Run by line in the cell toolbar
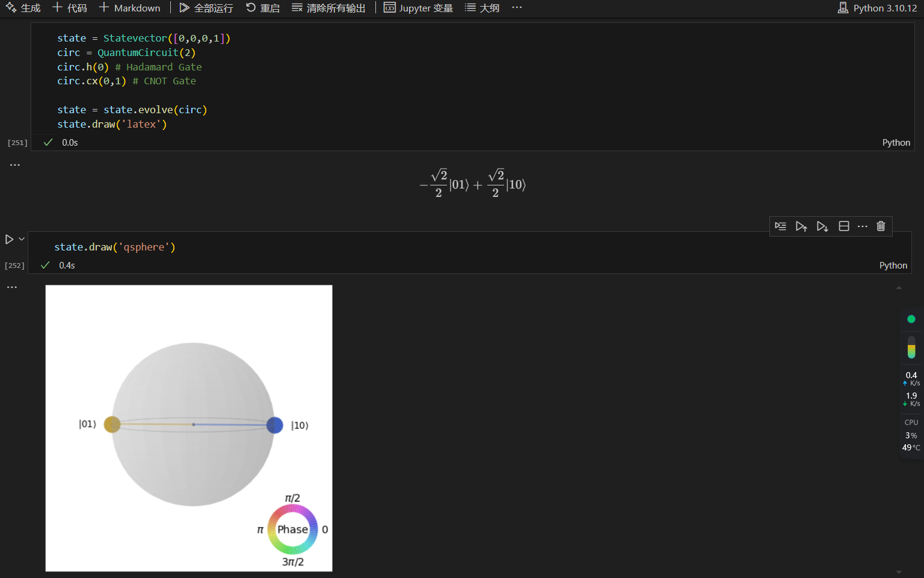 point(780,226)
